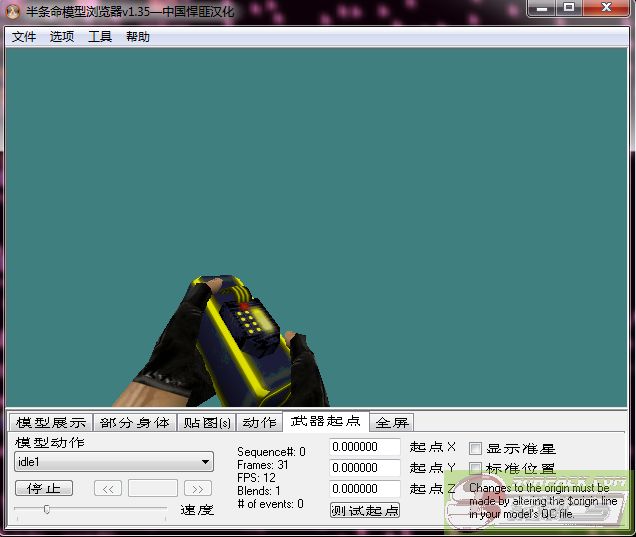636x537 pixels.
Task: Click the '# of events: 0' text
Action: [271, 504]
